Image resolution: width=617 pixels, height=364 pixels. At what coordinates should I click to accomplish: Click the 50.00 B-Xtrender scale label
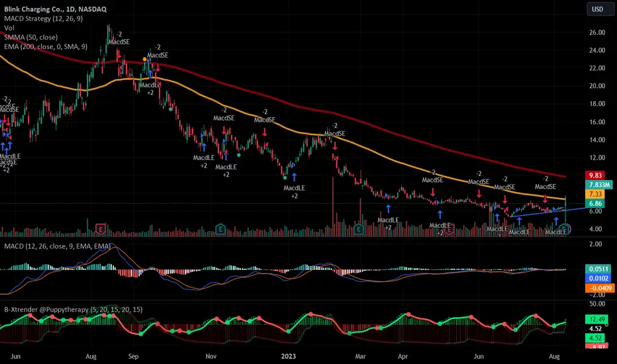coord(597,304)
